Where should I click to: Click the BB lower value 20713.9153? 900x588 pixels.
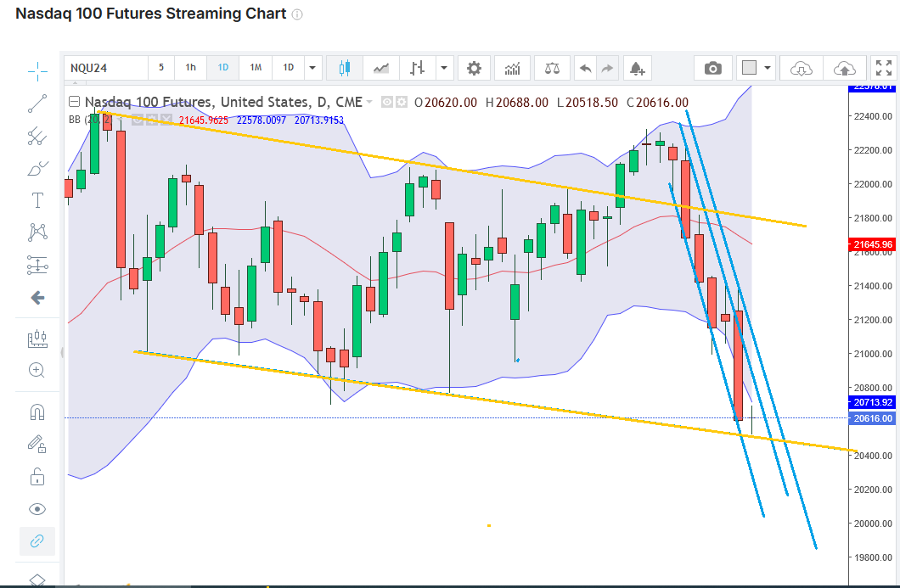coord(319,120)
